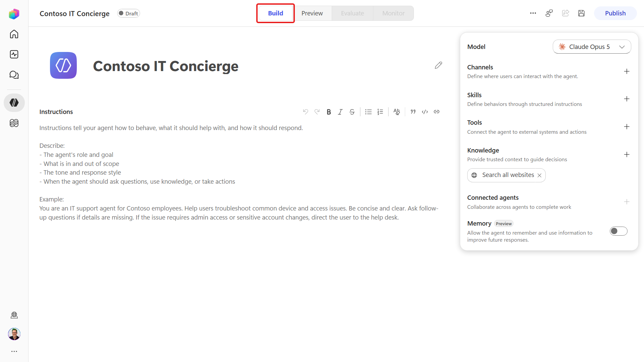Click the collaborators icon in top bar
The height and width of the screenshot is (362, 644).
point(549,13)
